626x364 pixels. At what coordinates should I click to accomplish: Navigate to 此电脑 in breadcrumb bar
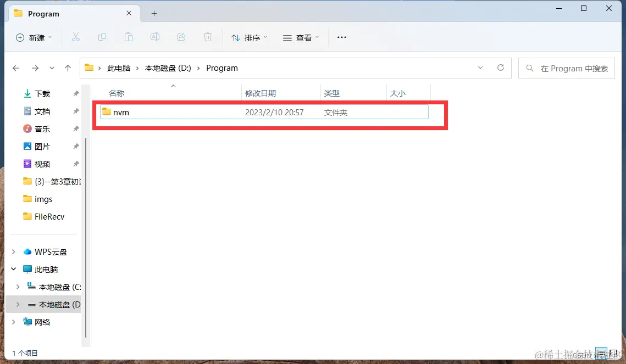(119, 68)
